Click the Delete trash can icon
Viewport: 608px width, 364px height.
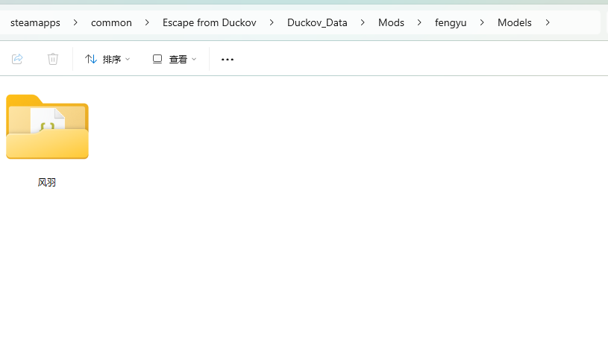(x=53, y=59)
